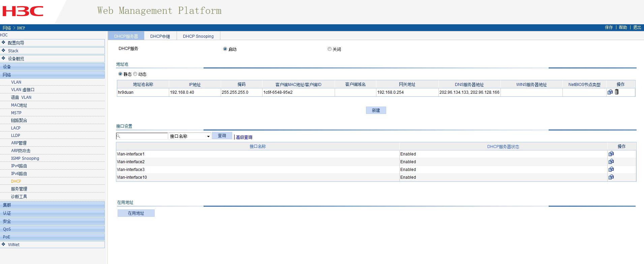Open 链路聚合 menu item
Screen dimensions: 644x264
click(x=19, y=120)
